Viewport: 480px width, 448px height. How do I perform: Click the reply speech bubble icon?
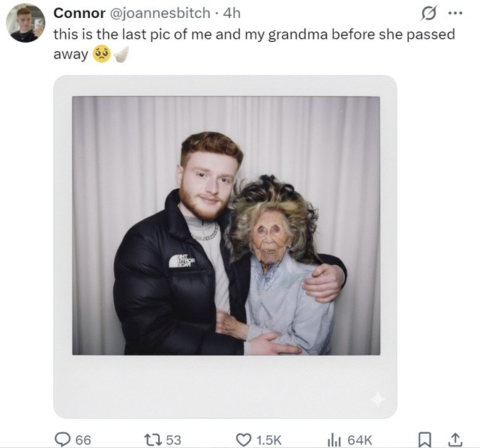coord(62,440)
